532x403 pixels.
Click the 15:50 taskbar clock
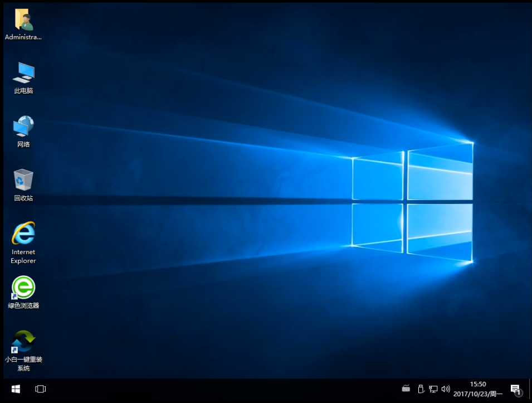(x=478, y=384)
